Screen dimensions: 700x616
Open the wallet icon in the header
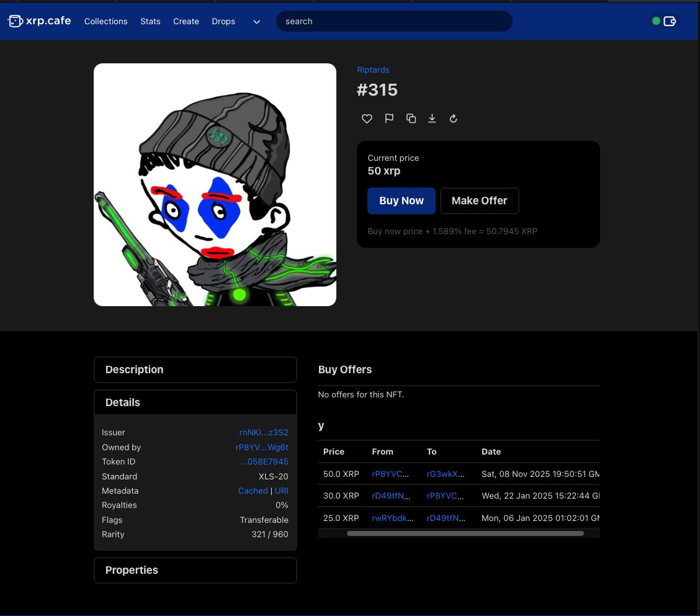670,20
